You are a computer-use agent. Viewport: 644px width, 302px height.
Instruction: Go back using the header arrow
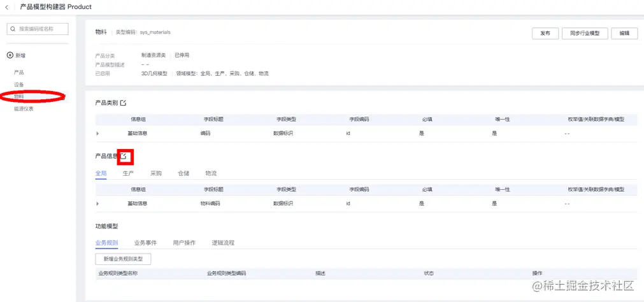[x=6, y=7]
